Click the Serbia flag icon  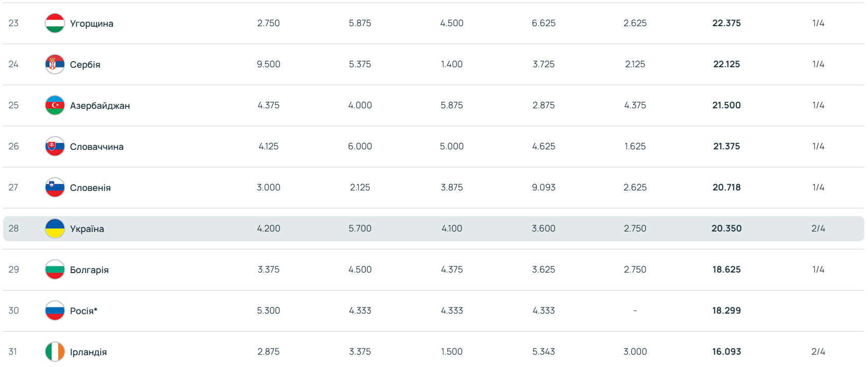coord(55,64)
